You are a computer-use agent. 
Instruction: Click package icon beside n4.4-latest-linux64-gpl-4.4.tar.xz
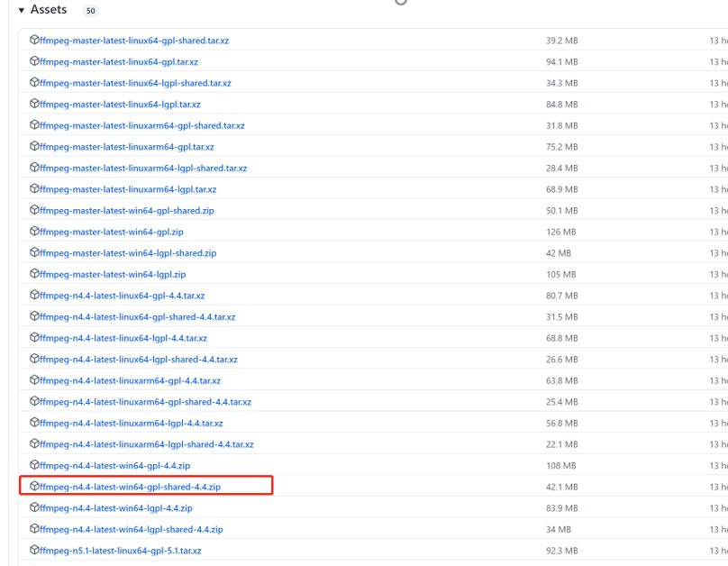[34, 295]
